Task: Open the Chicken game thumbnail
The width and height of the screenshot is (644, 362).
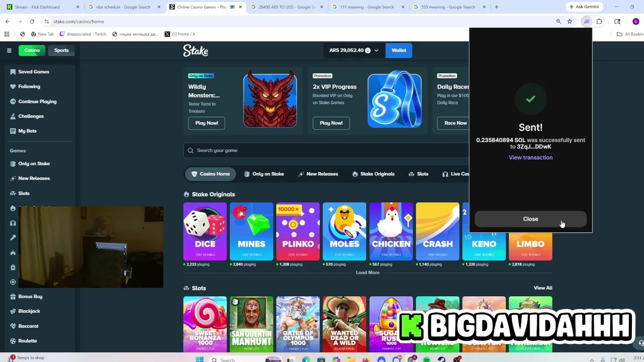Action: [x=391, y=232]
